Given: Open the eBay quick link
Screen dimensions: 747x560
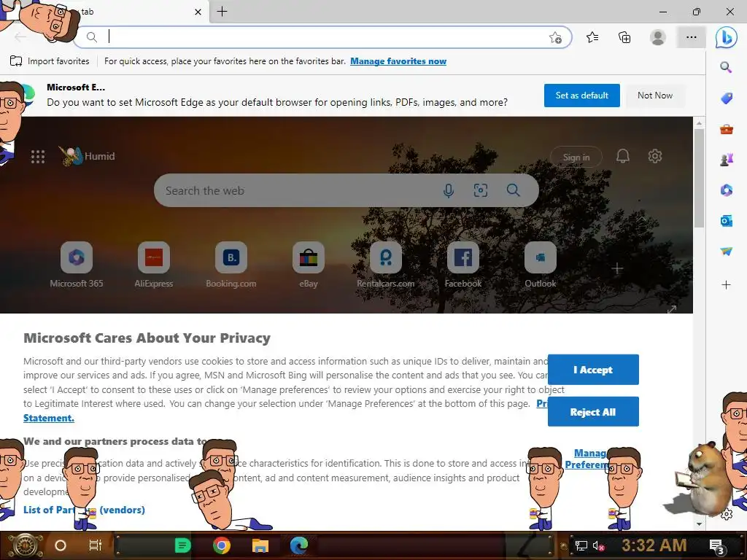Looking at the screenshot, I should click(x=309, y=265).
